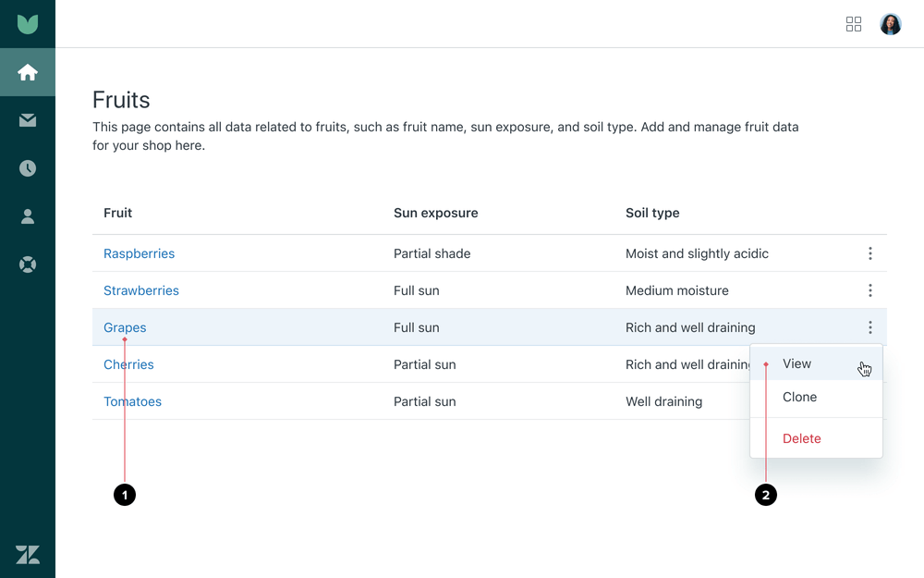Follow the Strawberries link
This screenshot has height=578, width=924.
(141, 290)
